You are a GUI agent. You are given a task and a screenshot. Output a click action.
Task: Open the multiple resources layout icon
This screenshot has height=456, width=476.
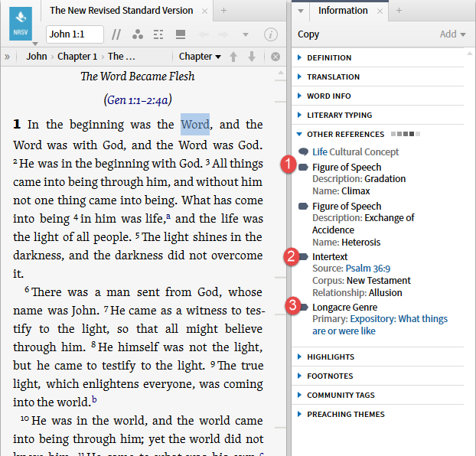click(x=181, y=34)
